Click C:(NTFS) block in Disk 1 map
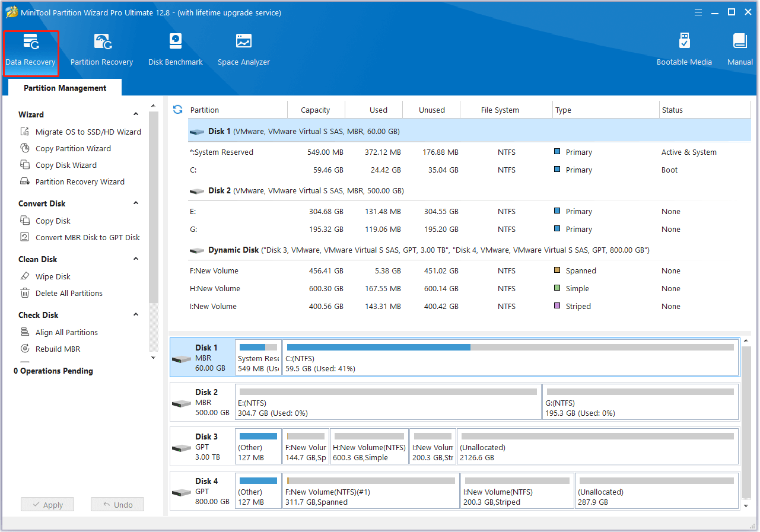 coord(510,358)
